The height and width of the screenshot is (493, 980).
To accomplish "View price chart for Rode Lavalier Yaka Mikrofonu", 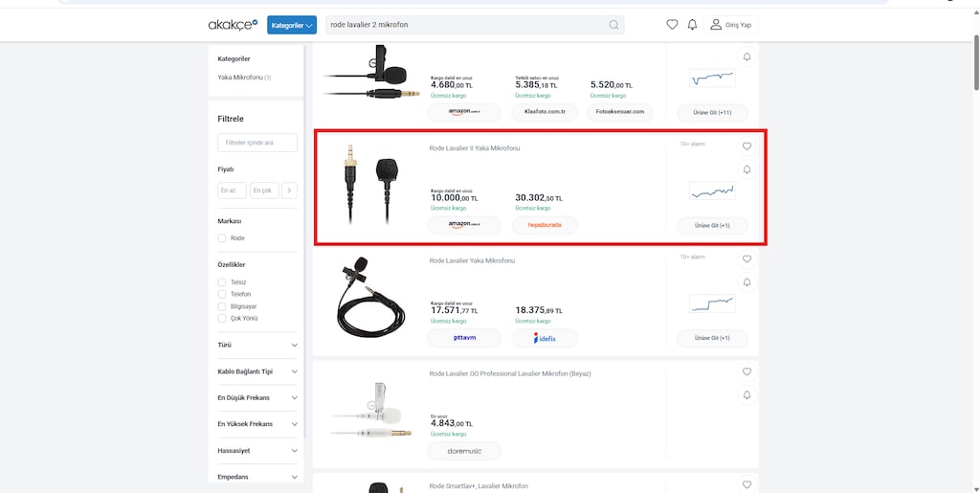I will [x=712, y=303].
